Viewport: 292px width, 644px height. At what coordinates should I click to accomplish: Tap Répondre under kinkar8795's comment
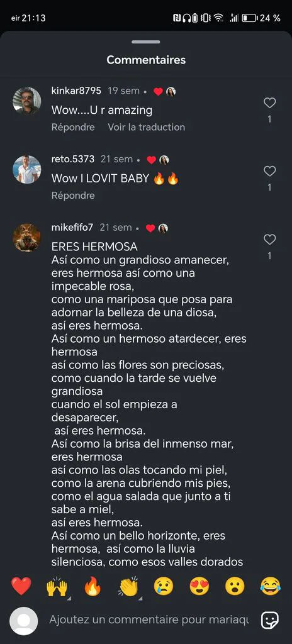coord(73,127)
